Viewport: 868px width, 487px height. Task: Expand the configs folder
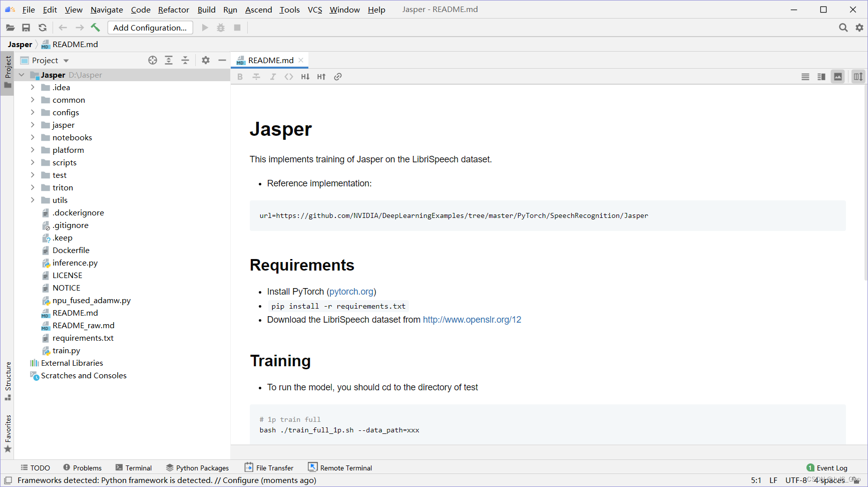33,112
